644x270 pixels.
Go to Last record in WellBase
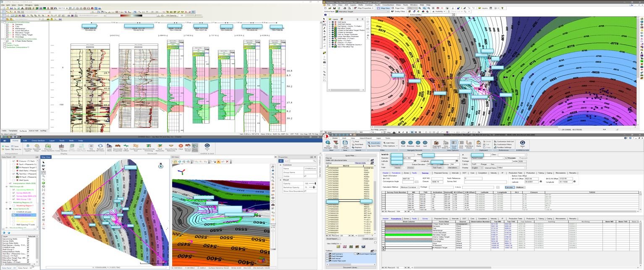point(425,144)
